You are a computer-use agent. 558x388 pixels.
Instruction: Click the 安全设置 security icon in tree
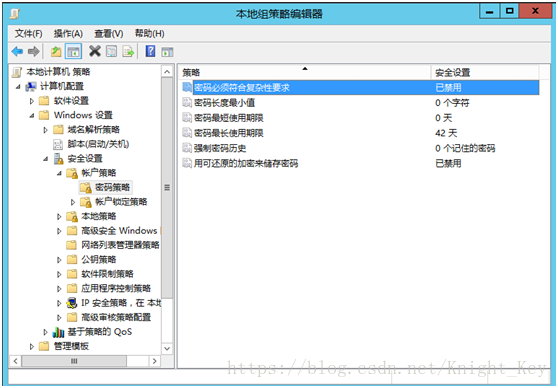click(58, 158)
